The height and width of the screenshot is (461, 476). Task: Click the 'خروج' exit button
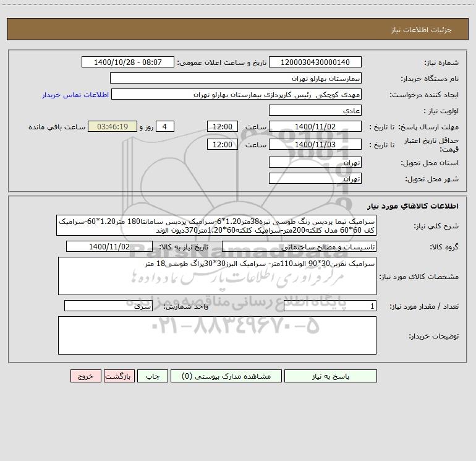(85, 376)
